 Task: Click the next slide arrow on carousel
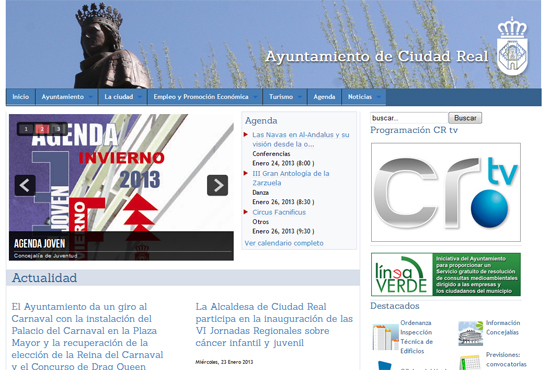point(217,185)
